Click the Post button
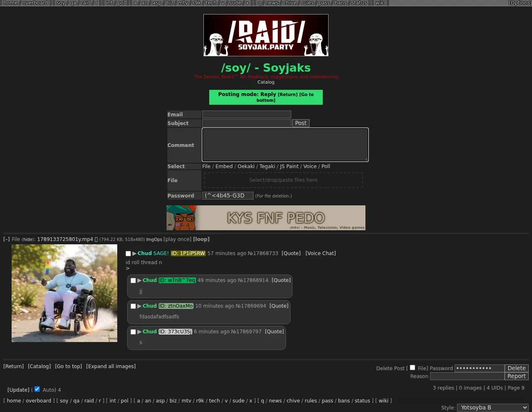The width and height of the screenshot is (532, 412). coord(301,123)
